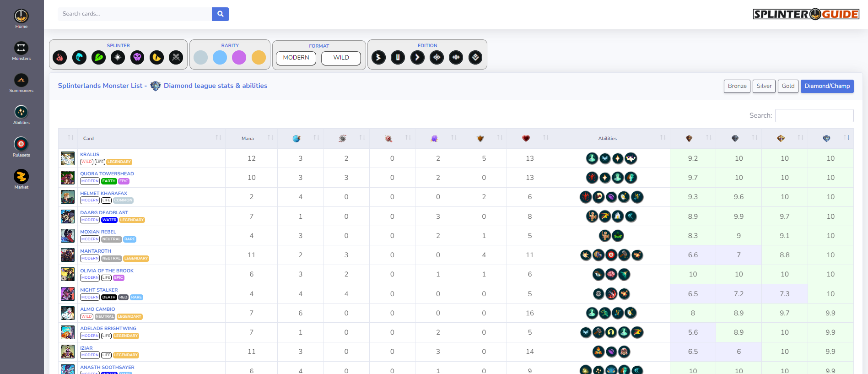868x374 pixels.
Task: Open the QUORA TOWERSHEAD card link
Action: [107, 174]
